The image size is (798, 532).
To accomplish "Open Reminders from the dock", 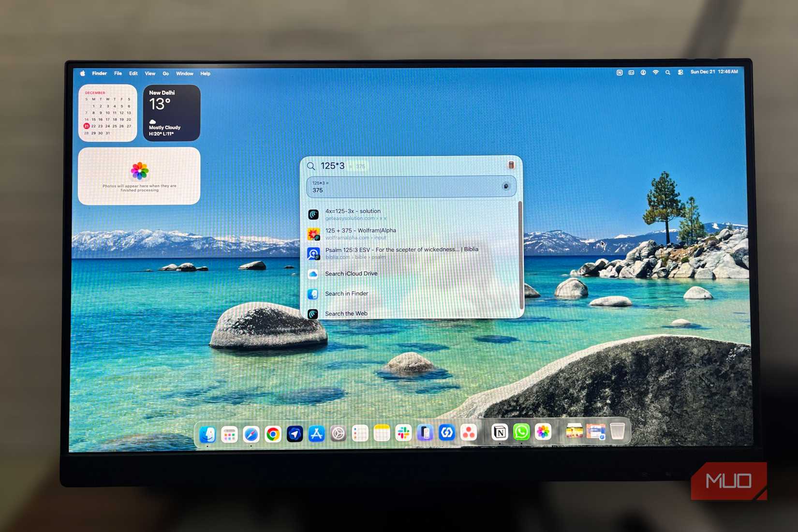I will pos(360,433).
